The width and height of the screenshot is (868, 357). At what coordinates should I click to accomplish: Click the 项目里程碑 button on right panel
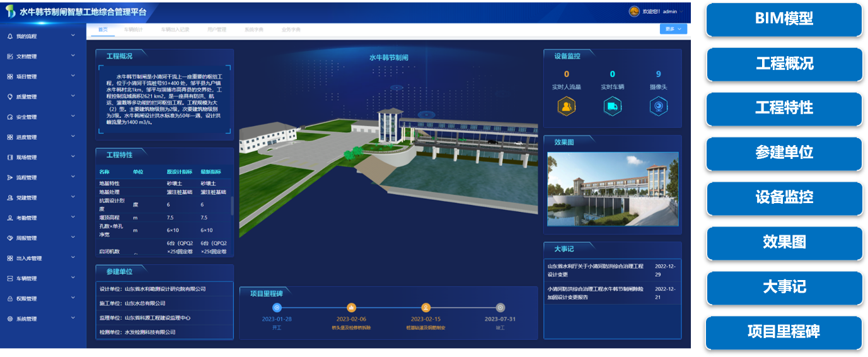[784, 331]
